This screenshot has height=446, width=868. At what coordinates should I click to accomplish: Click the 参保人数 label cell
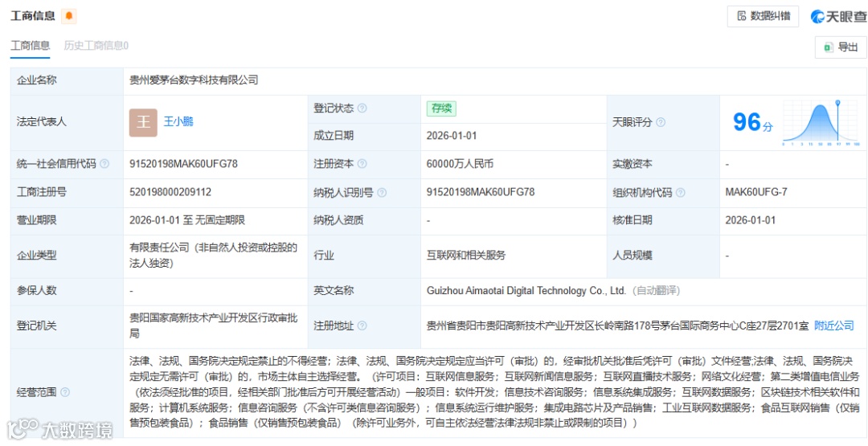[67, 291]
